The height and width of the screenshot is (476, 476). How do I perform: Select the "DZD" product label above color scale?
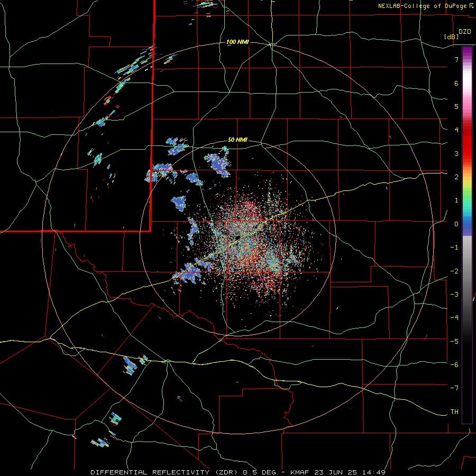click(465, 32)
